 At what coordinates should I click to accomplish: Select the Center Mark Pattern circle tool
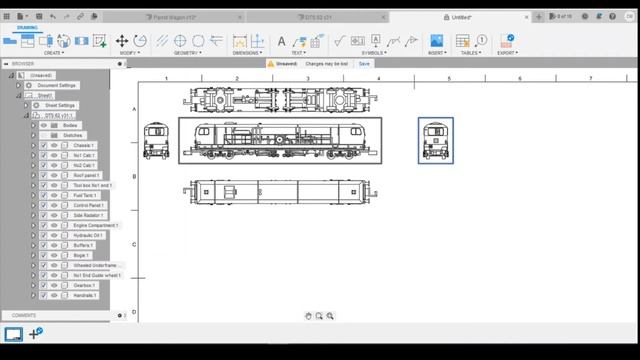point(198,41)
